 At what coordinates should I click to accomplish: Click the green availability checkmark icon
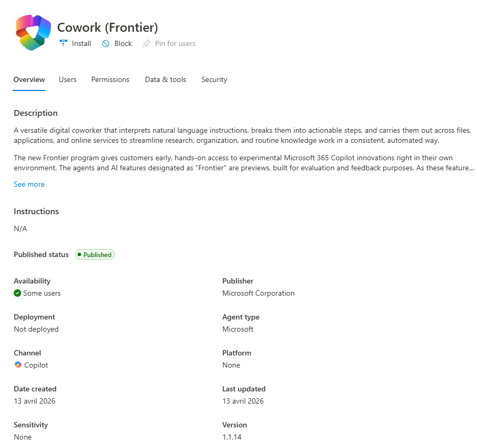(17, 293)
